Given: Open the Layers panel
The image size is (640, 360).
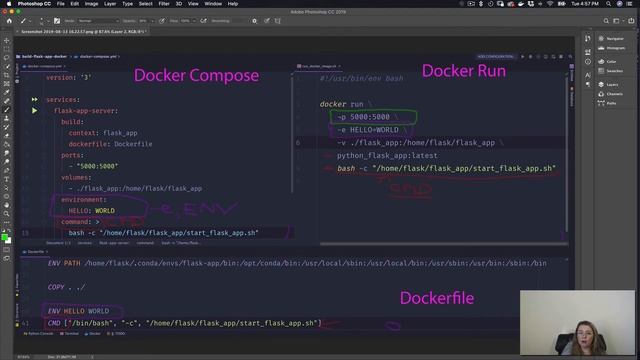Looking at the screenshot, I should [608, 84].
